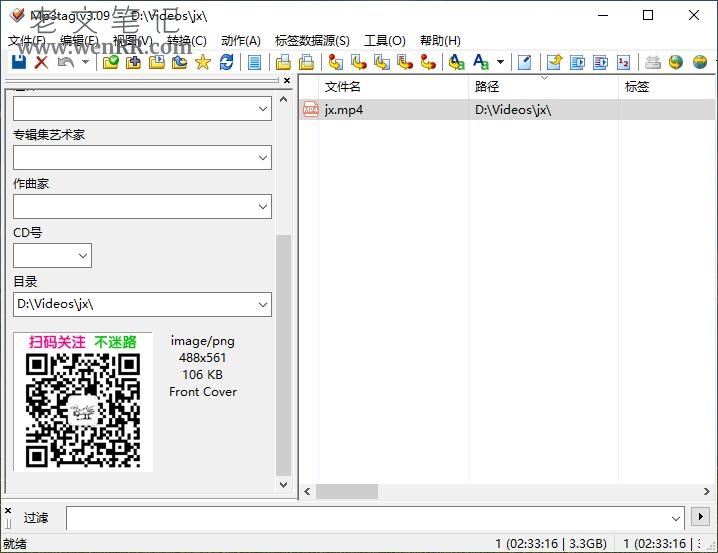Image resolution: width=718 pixels, height=553 pixels.
Task: Click the file list right scroll arrow
Action: coord(707,492)
